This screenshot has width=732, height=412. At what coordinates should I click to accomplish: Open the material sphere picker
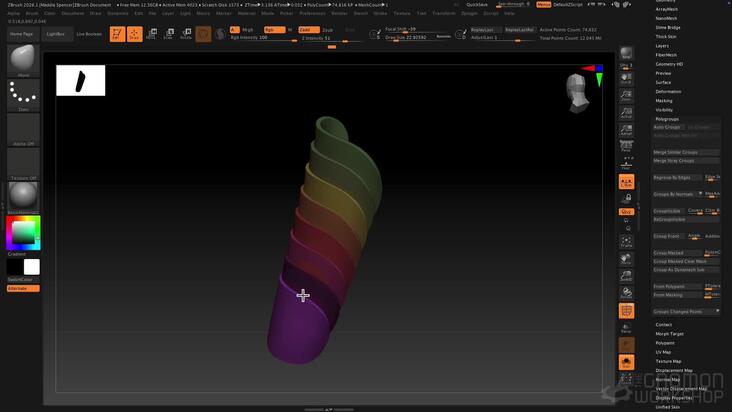click(23, 197)
